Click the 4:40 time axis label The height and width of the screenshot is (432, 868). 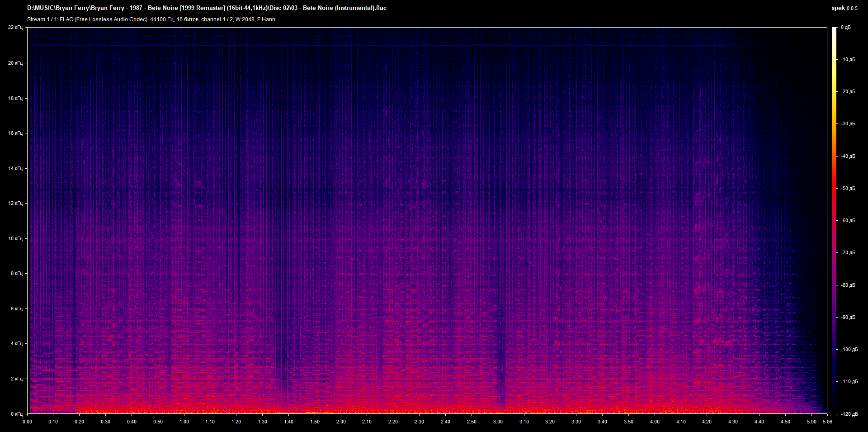tap(759, 422)
